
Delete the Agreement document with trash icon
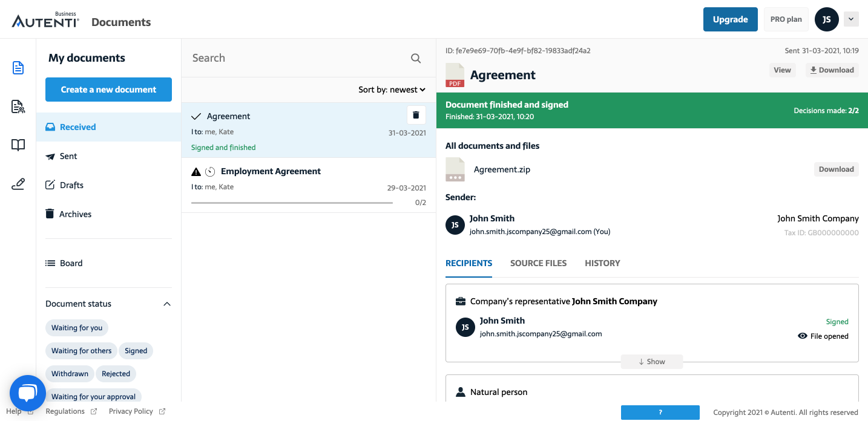point(416,115)
